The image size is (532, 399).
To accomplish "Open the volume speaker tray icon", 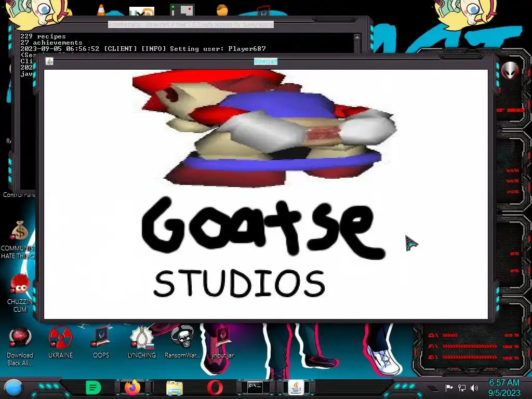I will coord(474,388).
